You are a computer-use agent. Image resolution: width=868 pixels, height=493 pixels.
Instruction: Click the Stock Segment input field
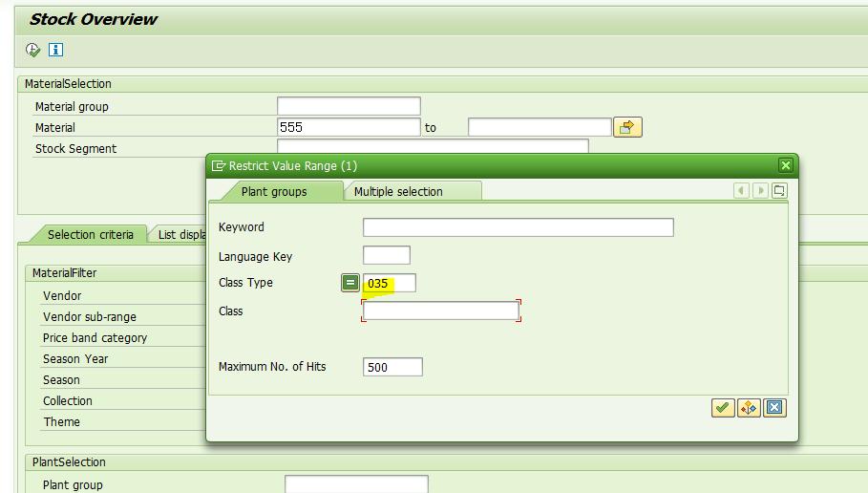coord(433,146)
